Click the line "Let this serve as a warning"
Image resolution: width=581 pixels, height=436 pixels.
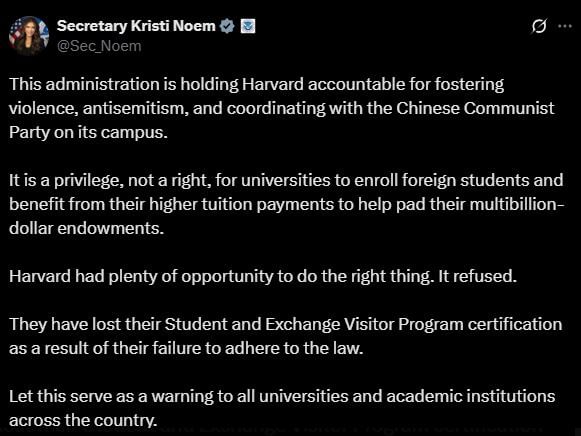click(x=282, y=396)
